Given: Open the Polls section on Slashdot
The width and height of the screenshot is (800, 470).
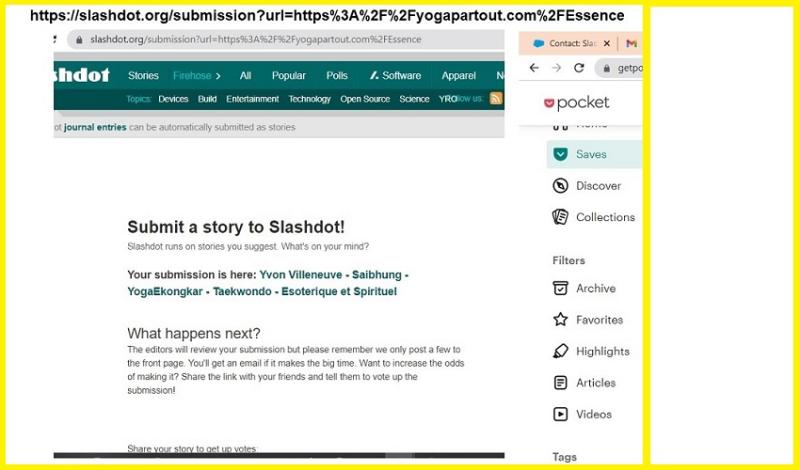Looking at the screenshot, I should pos(337,76).
